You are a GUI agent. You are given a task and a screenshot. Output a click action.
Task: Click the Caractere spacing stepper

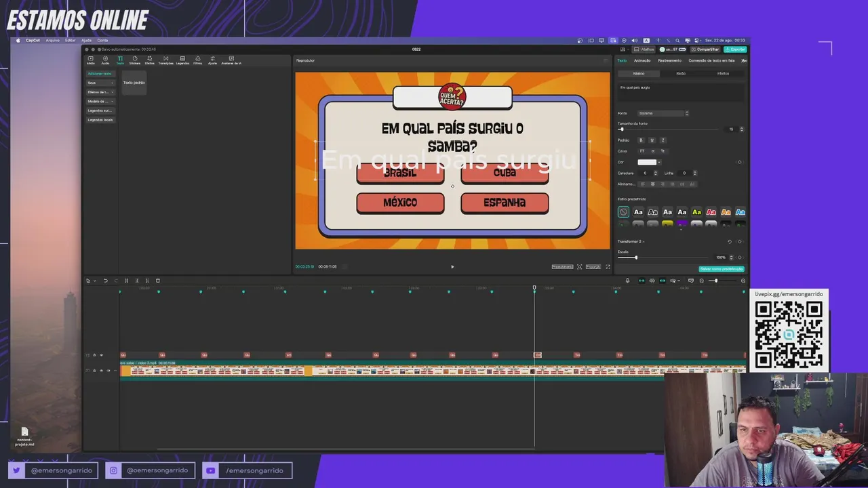(x=656, y=173)
